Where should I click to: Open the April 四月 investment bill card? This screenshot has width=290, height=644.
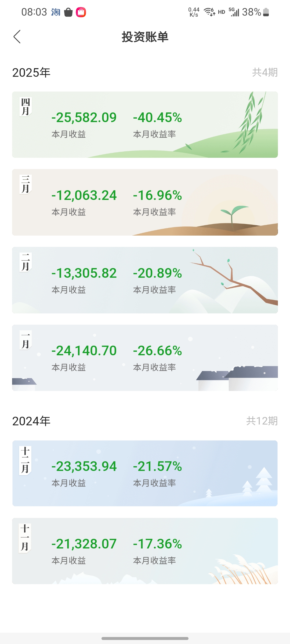tap(145, 125)
